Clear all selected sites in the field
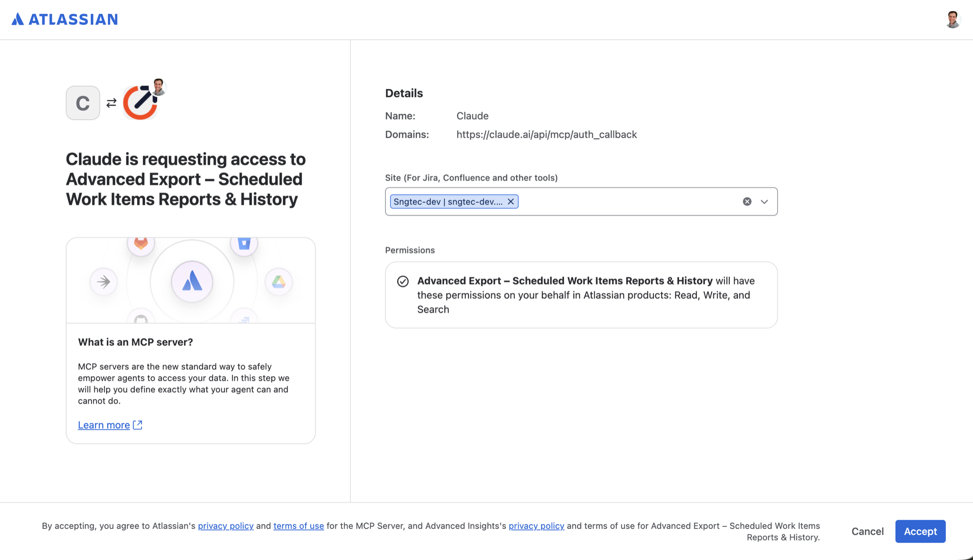 coord(747,201)
